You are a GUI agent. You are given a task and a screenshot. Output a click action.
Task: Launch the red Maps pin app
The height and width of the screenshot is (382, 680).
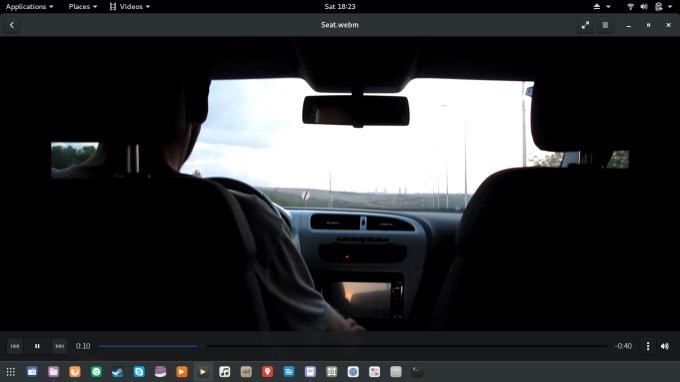tap(267, 372)
